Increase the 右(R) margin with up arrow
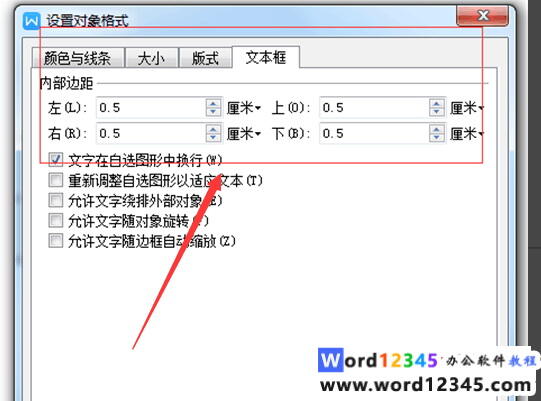The height and width of the screenshot is (401, 541). pos(213,129)
